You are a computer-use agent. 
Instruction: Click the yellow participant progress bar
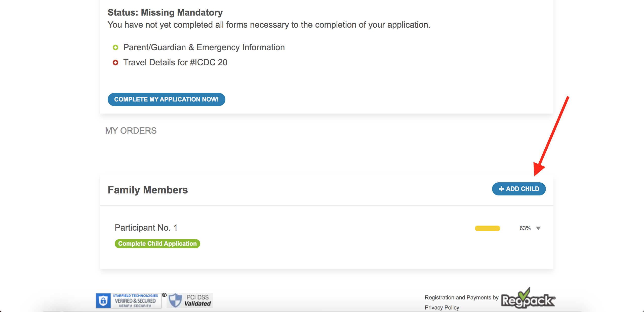click(x=488, y=228)
